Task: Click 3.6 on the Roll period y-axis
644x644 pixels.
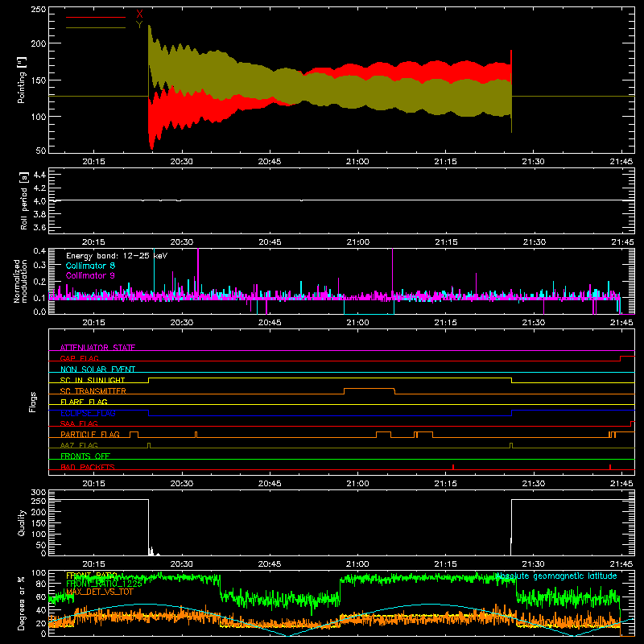Action: [x=39, y=228]
